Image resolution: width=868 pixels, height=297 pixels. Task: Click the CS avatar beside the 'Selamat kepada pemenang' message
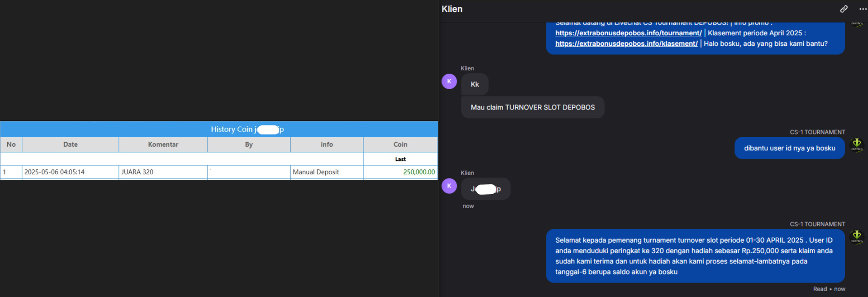pos(857,237)
